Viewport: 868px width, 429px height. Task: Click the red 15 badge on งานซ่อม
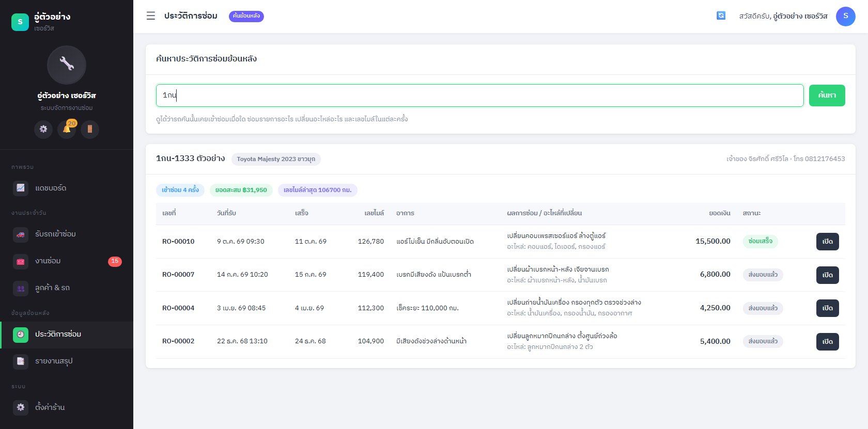115,261
